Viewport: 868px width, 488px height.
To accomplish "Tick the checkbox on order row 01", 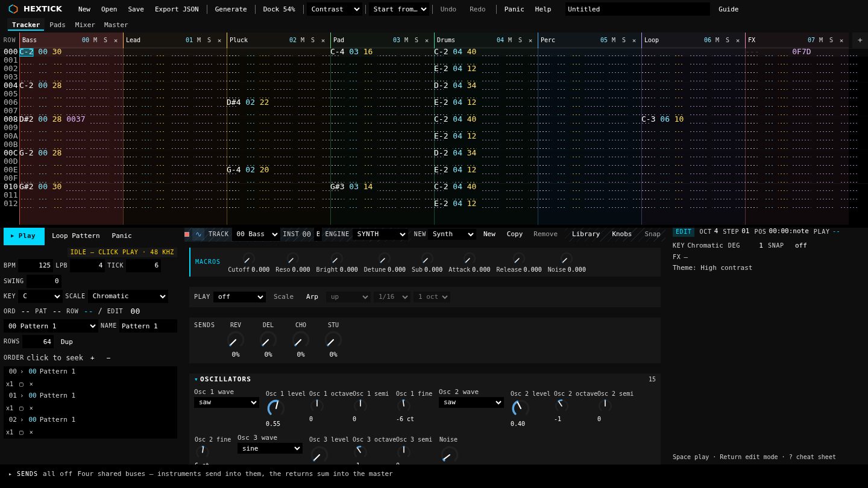I will [21, 408].
